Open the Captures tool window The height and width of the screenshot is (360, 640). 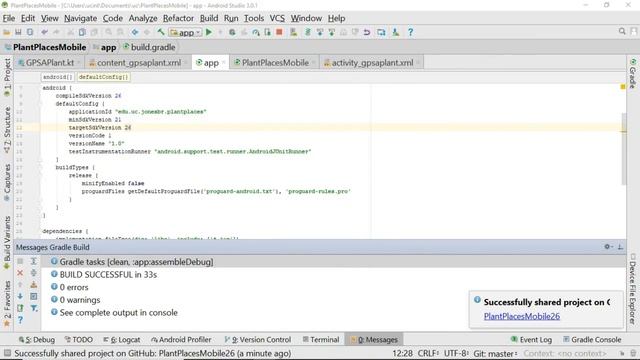click(x=7, y=182)
